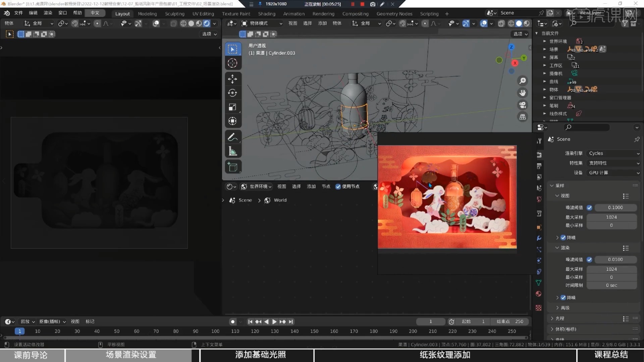Pin the Scene properties panel
The width and height of the screenshot is (644, 362).
pyautogui.click(x=637, y=139)
